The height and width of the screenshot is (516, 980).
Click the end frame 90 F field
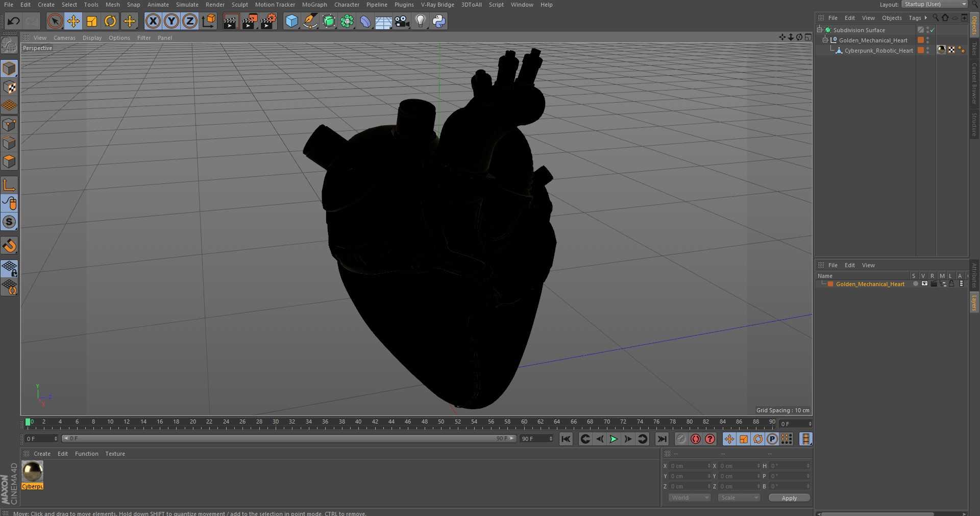(x=536, y=439)
